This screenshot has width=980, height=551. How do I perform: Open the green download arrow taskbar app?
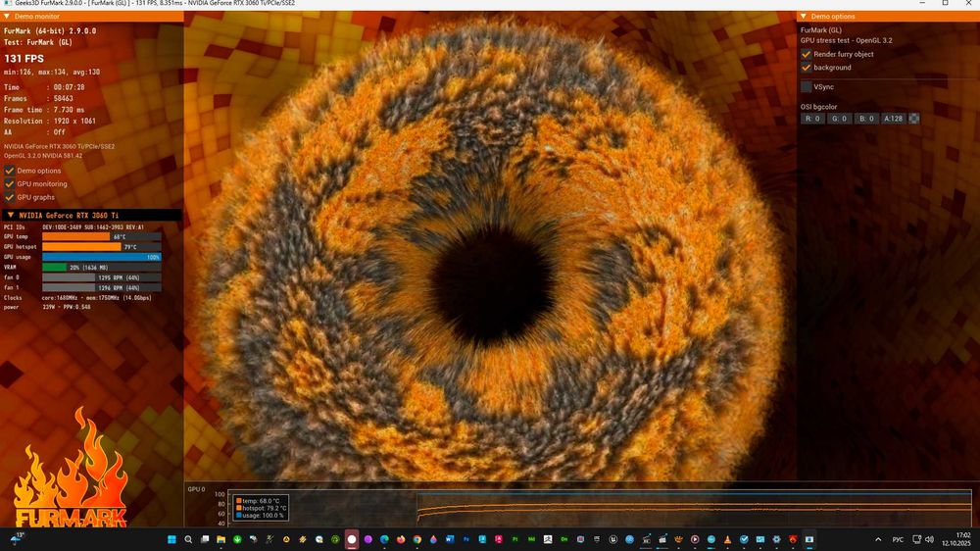(237, 539)
